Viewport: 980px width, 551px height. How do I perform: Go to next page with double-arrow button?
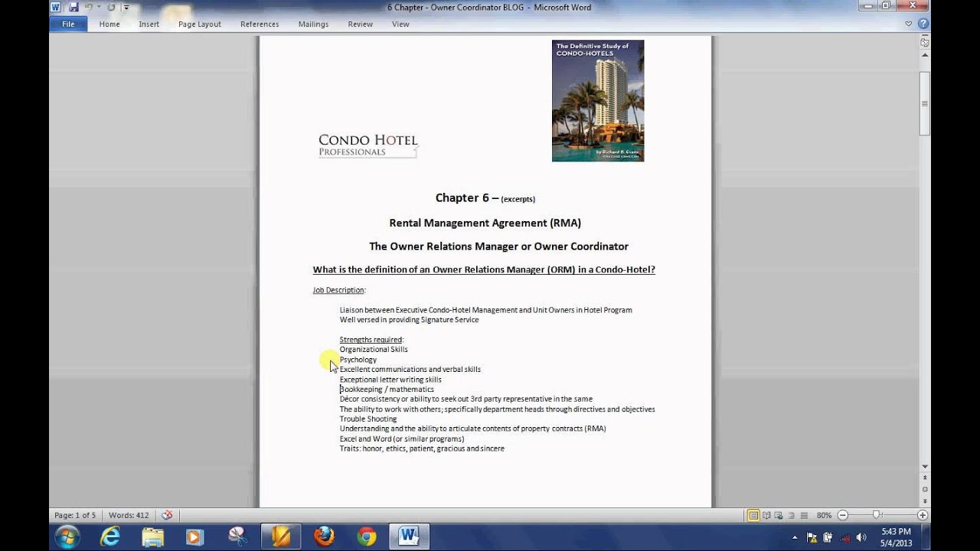[x=925, y=500]
